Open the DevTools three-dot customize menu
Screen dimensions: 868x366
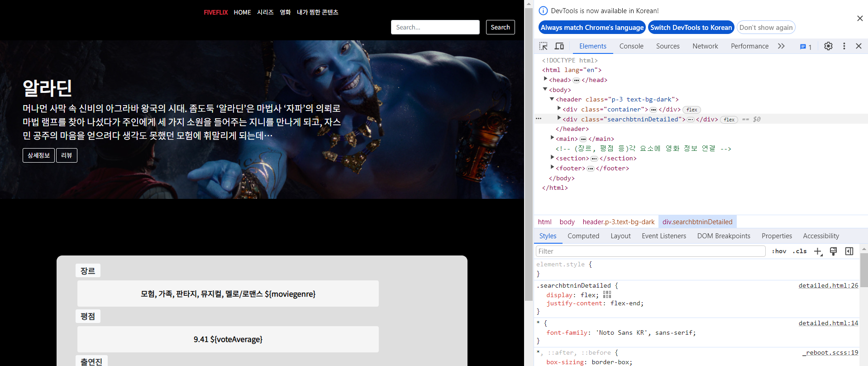[x=844, y=46]
